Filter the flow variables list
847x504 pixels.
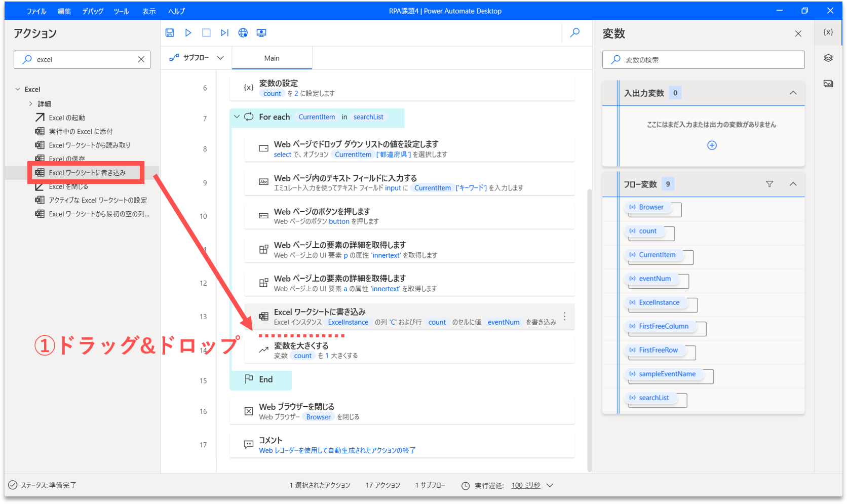pos(769,184)
